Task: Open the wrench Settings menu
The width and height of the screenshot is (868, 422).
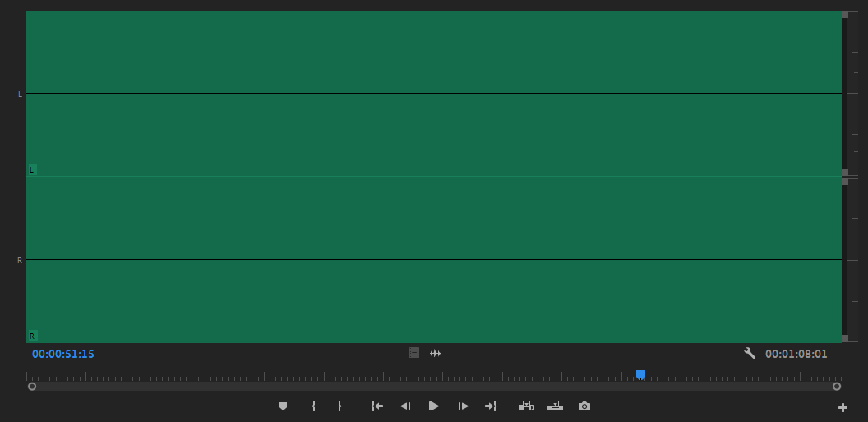Action: pyautogui.click(x=750, y=353)
